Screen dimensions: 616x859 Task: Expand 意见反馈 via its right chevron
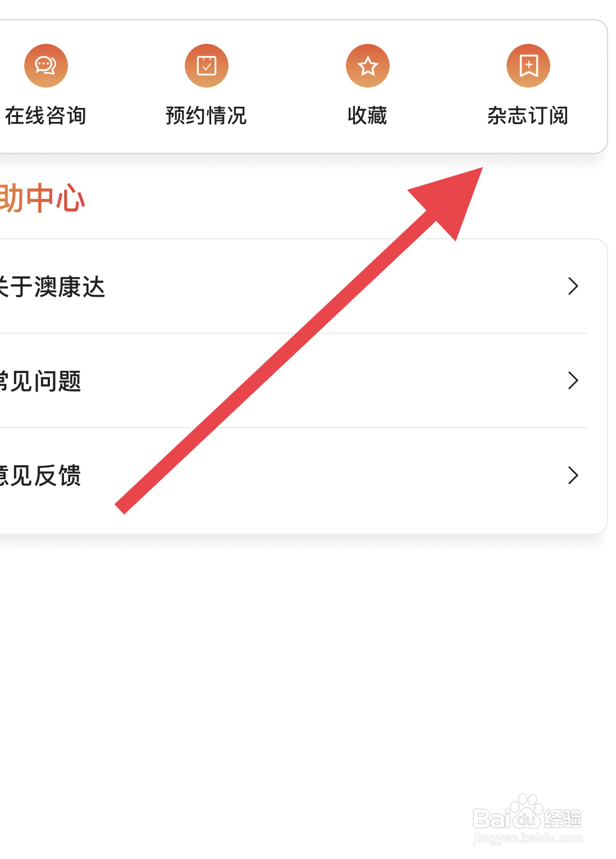point(573,475)
